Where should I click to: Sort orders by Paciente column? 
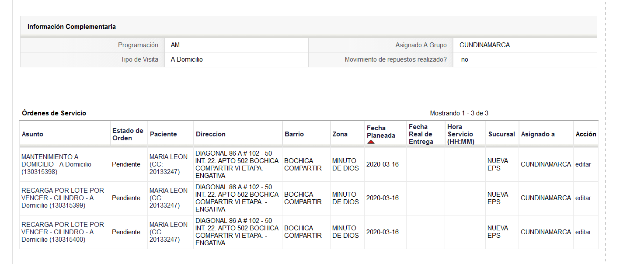click(164, 134)
